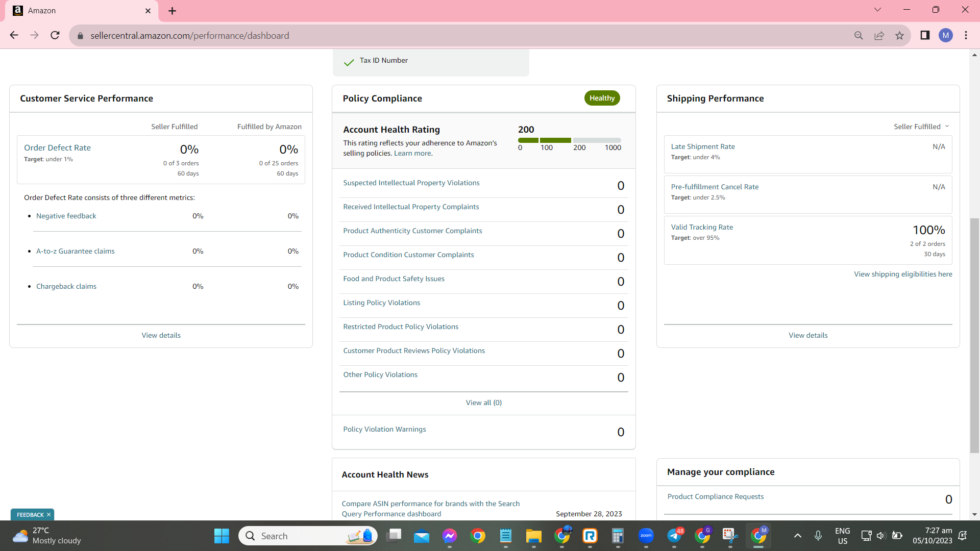Open Chargeback claims link
This screenshot has height=551, width=980.
point(66,286)
